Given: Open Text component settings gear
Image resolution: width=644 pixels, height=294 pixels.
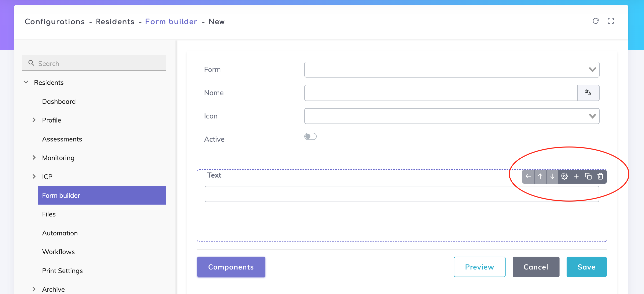Looking at the screenshot, I should 564,176.
